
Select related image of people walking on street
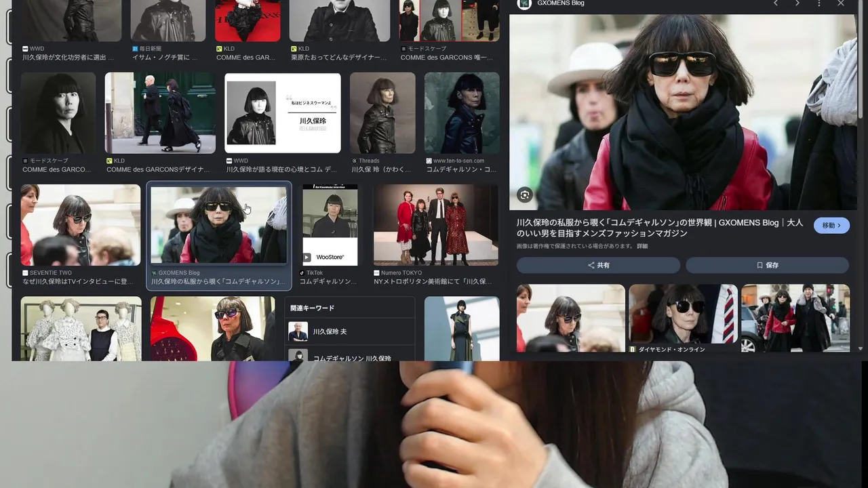pos(795,317)
